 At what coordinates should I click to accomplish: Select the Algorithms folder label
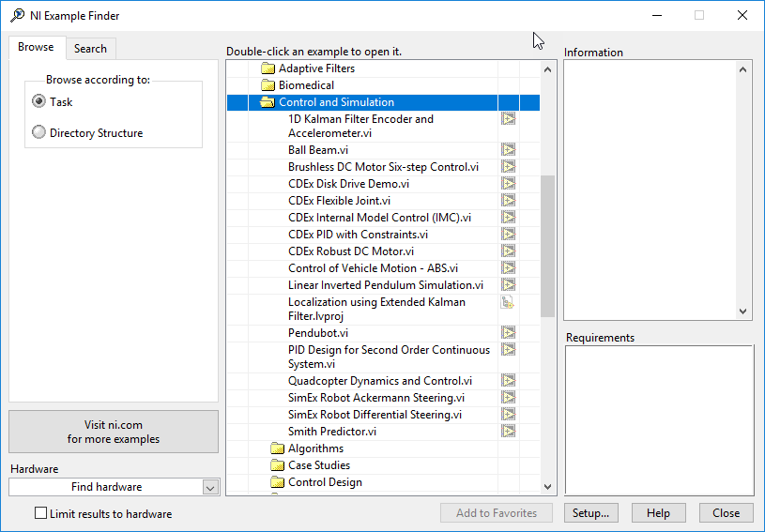(315, 448)
